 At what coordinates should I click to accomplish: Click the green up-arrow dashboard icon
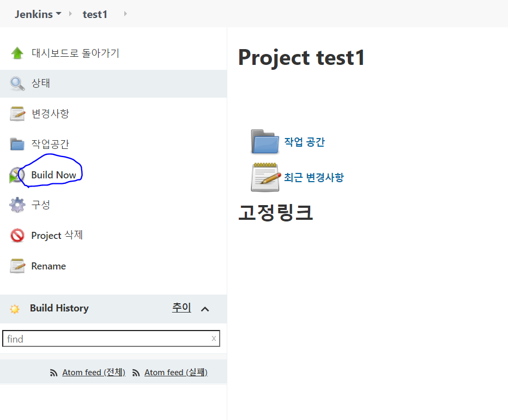click(x=17, y=53)
